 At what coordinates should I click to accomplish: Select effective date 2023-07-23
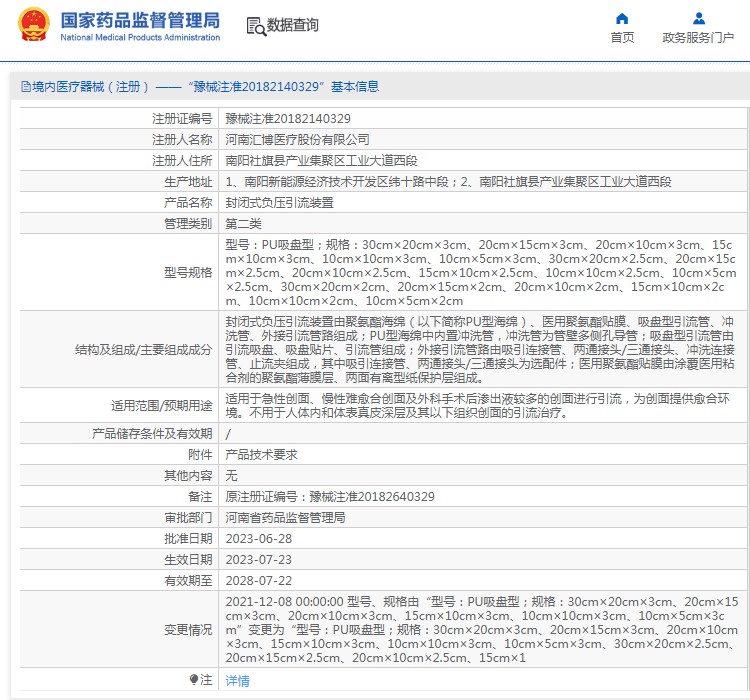259,560
